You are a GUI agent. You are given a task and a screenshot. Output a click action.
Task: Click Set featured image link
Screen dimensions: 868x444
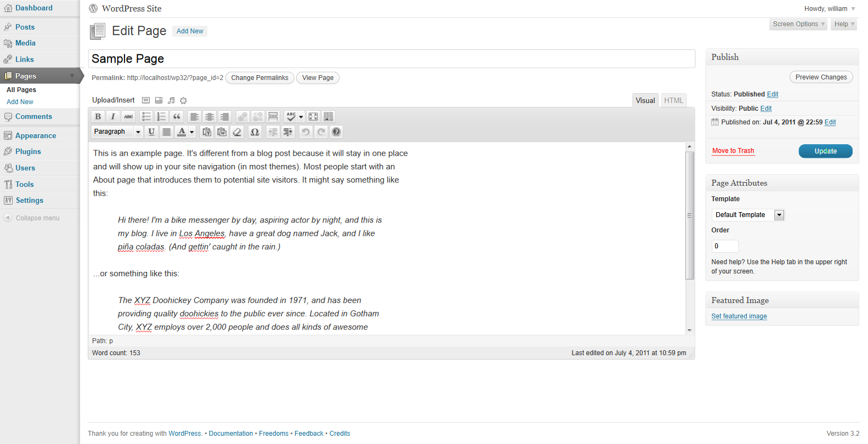[739, 316]
